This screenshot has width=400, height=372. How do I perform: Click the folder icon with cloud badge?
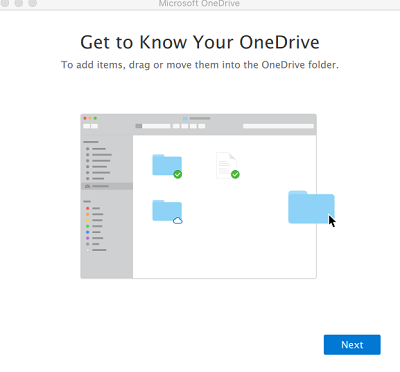[167, 212]
